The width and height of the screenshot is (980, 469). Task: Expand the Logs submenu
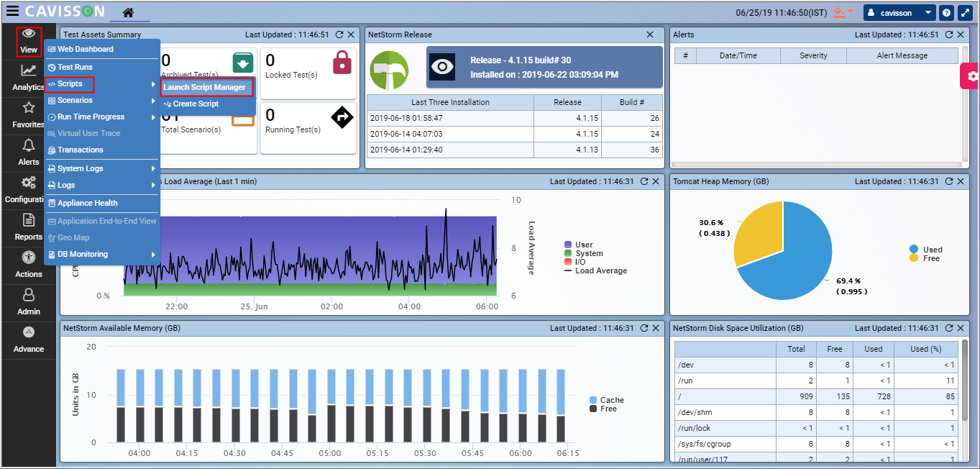coord(101,185)
